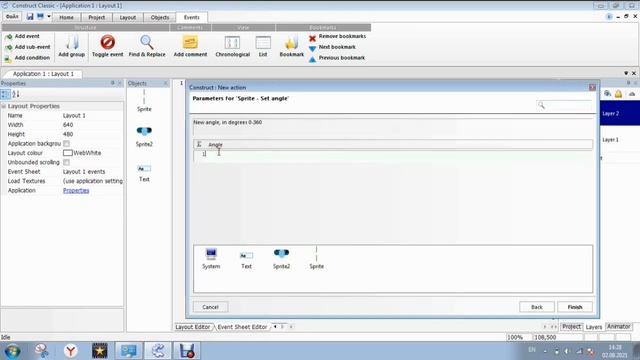Click the Bookmark icon
640x360 pixels.
click(291, 42)
